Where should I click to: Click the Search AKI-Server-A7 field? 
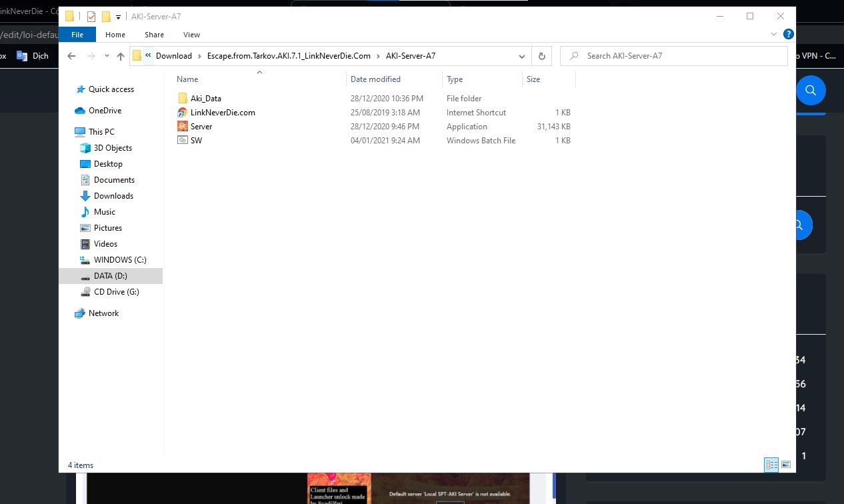673,56
